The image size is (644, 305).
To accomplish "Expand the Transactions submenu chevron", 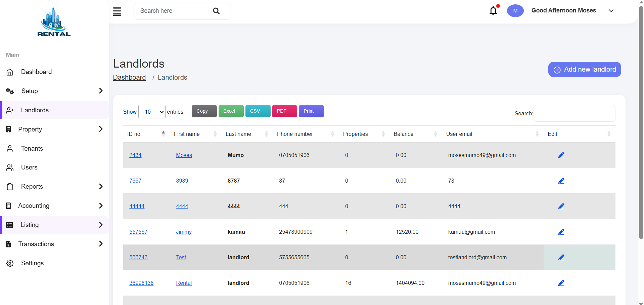I will (x=101, y=244).
